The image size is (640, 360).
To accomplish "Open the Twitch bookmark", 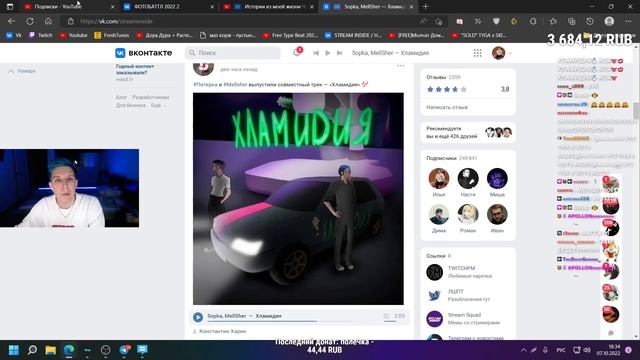I will (40, 36).
